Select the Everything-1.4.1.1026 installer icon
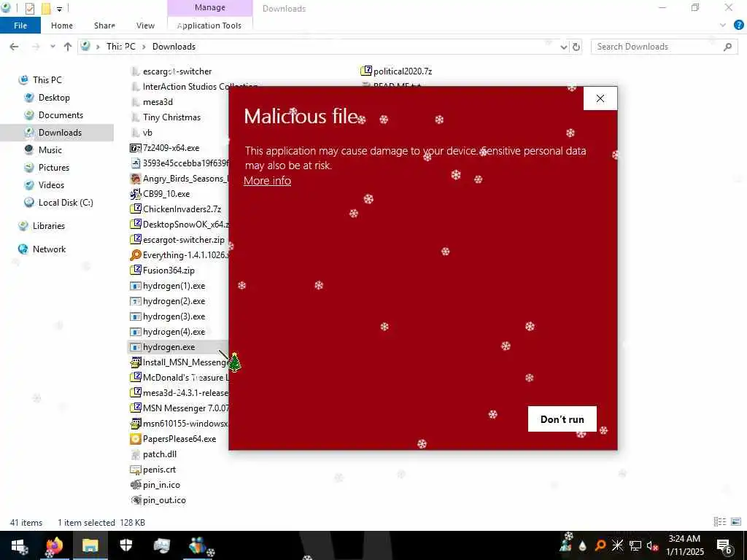Viewport: 747px width, 560px height. (135, 255)
